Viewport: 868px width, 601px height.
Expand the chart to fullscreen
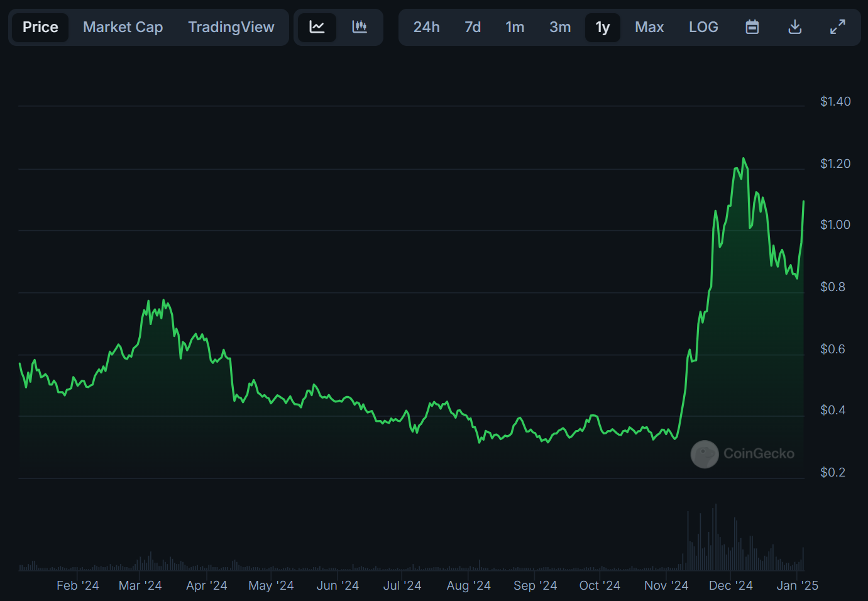tap(838, 27)
